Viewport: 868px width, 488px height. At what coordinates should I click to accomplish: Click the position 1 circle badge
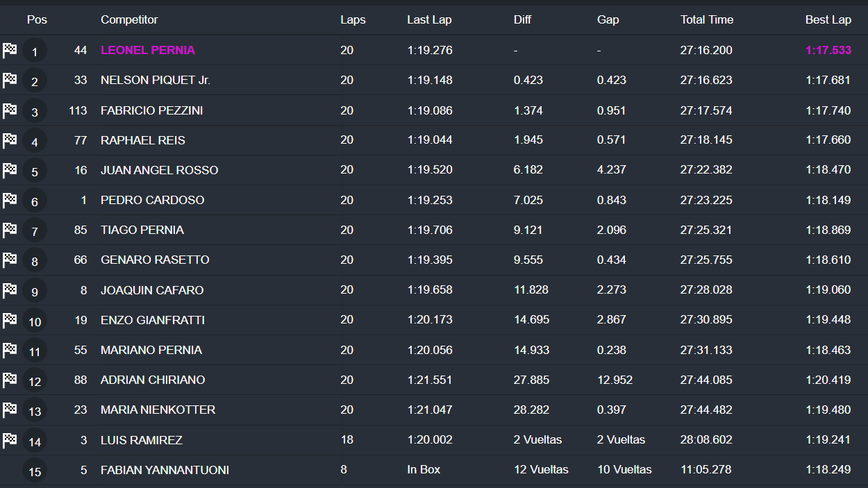pos(35,51)
